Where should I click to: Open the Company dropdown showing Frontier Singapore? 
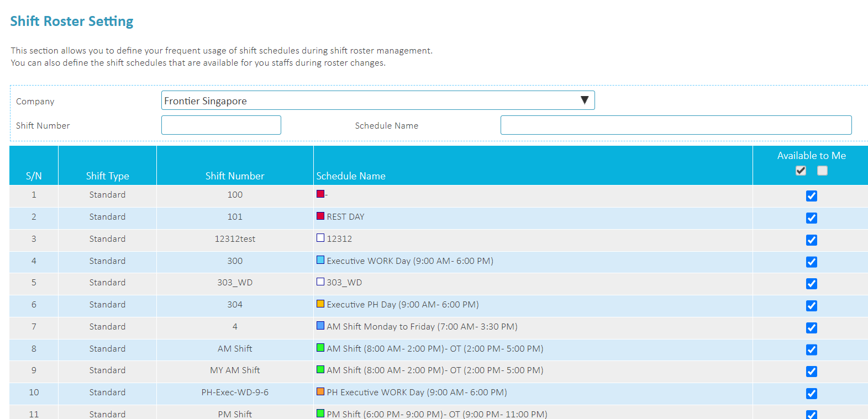[x=378, y=100]
